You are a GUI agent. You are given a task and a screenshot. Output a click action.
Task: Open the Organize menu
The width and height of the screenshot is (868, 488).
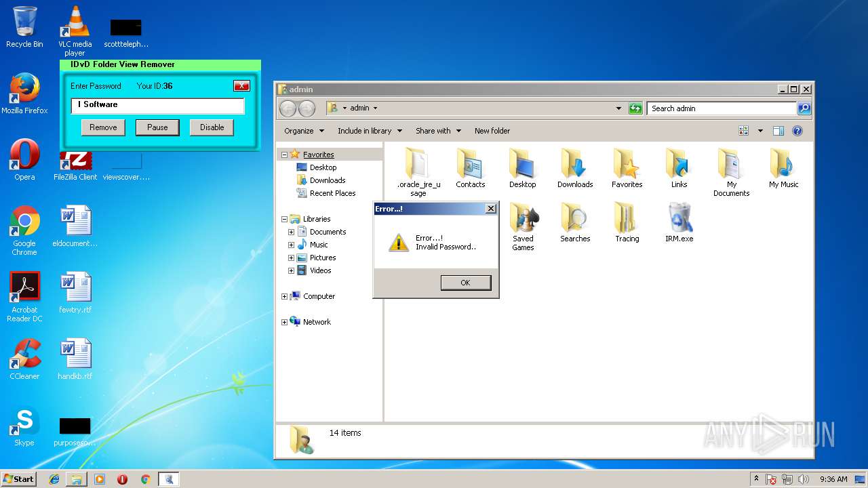coord(304,131)
